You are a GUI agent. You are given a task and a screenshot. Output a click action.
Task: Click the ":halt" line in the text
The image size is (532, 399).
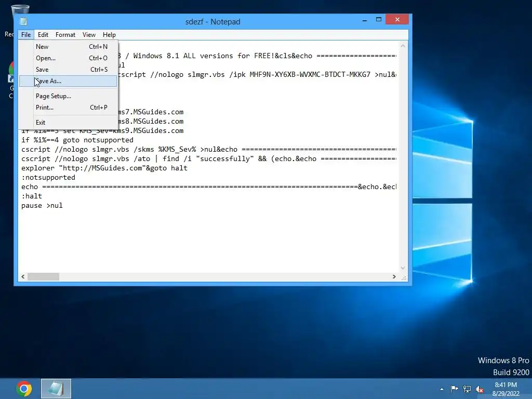[32, 196]
